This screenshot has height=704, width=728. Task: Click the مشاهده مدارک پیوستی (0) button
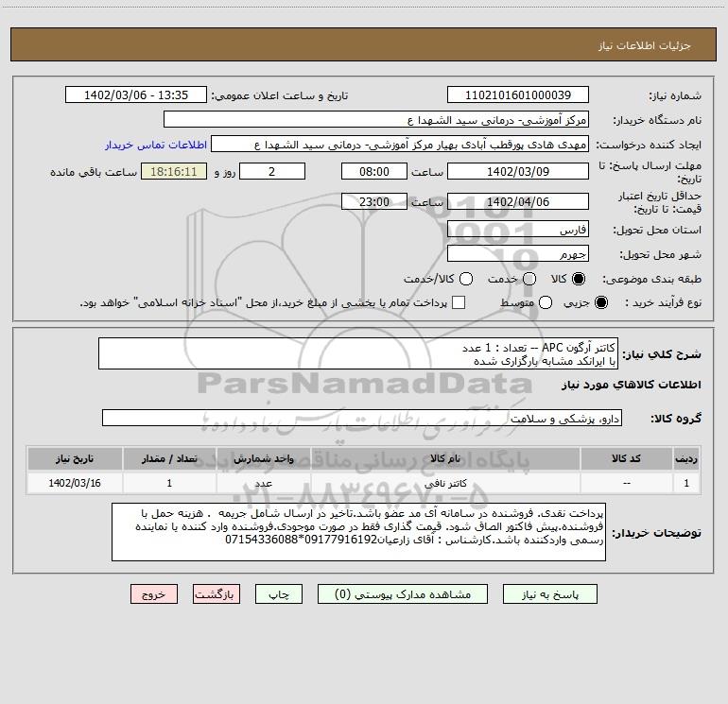coord(403,594)
